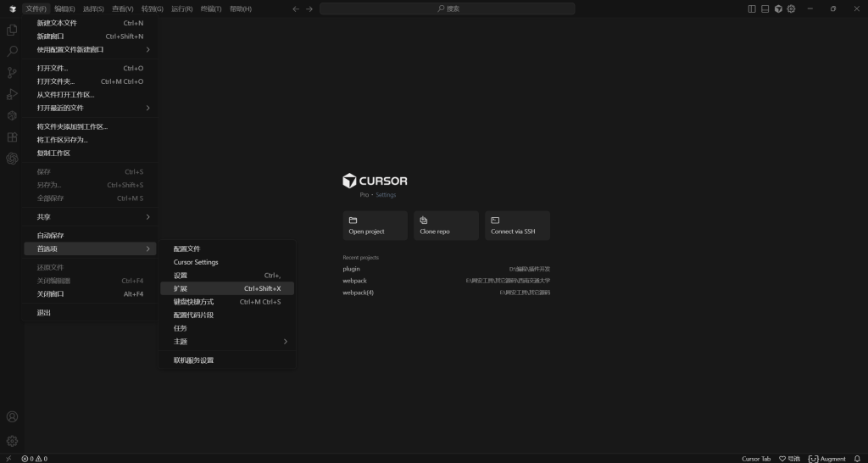
Task: Click the search box in title bar
Action: pos(448,8)
